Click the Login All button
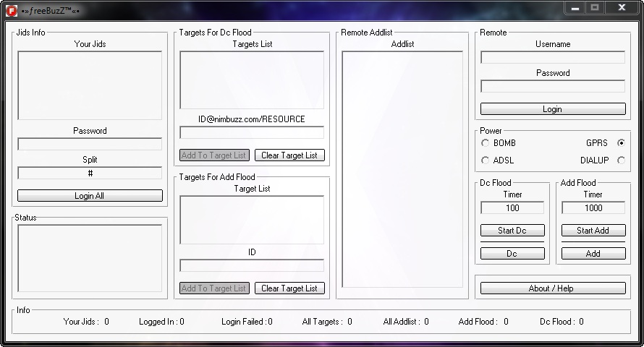The image size is (644, 347). pos(90,196)
